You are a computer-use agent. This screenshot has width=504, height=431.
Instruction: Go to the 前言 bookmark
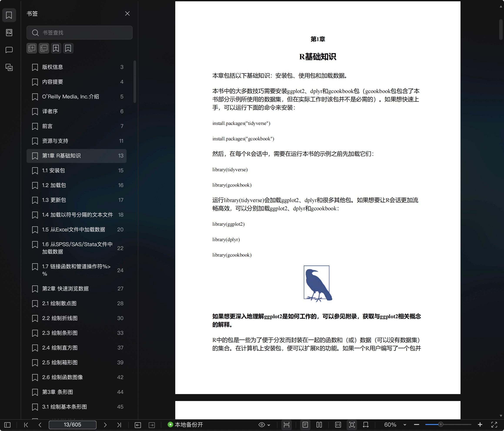[x=77, y=126]
